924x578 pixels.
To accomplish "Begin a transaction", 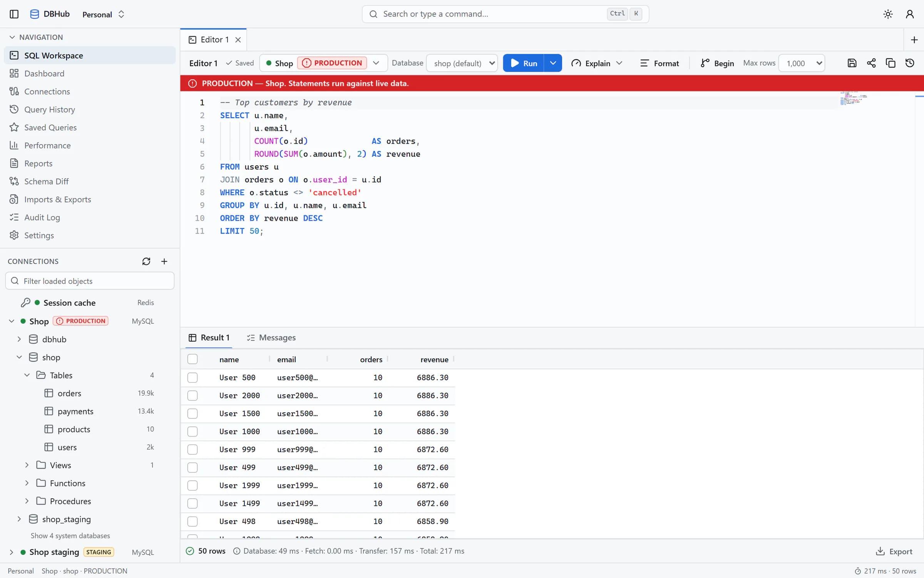I will pyautogui.click(x=717, y=63).
